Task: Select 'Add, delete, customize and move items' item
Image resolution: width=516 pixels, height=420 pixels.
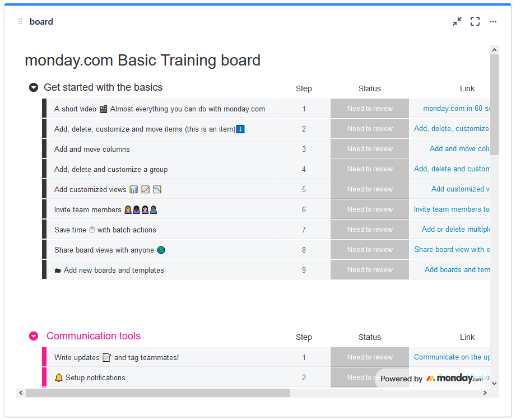Action: (x=150, y=129)
